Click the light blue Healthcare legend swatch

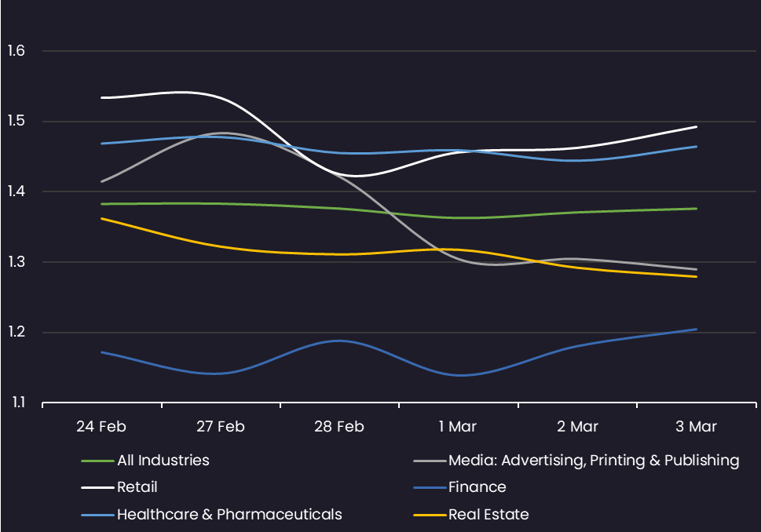point(97,515)
